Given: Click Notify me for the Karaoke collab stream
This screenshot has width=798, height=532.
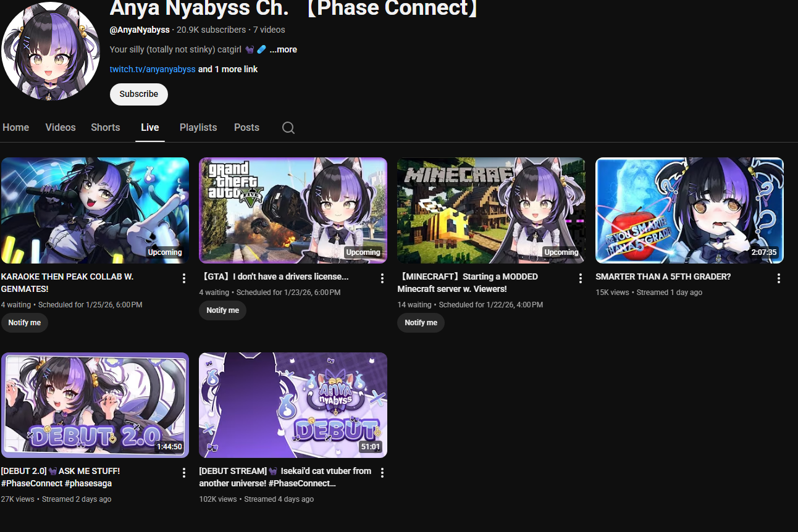Looking at the screenshot, I should coord(25,323).
